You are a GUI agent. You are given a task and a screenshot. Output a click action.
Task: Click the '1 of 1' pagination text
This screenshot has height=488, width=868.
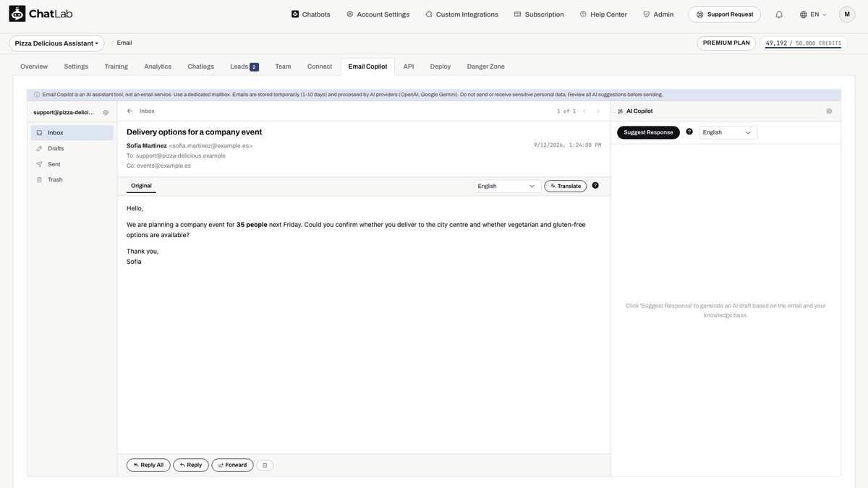pos(566,111)
